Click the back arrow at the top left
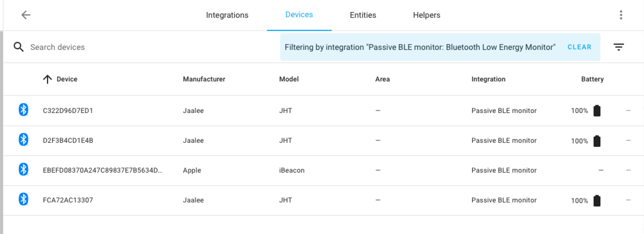644x234 pixels. [26, 15]
